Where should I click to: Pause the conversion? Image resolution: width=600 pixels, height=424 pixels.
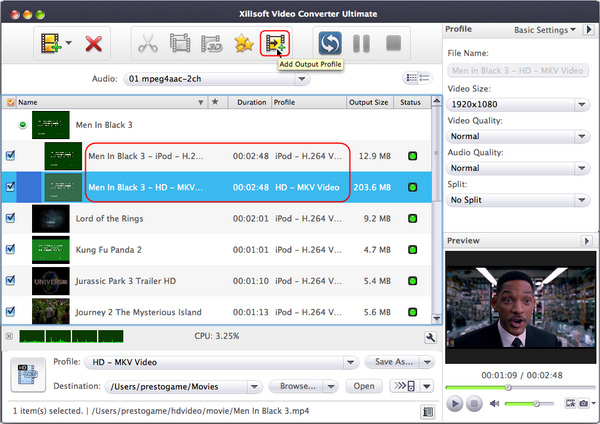(x=361, y=43)
